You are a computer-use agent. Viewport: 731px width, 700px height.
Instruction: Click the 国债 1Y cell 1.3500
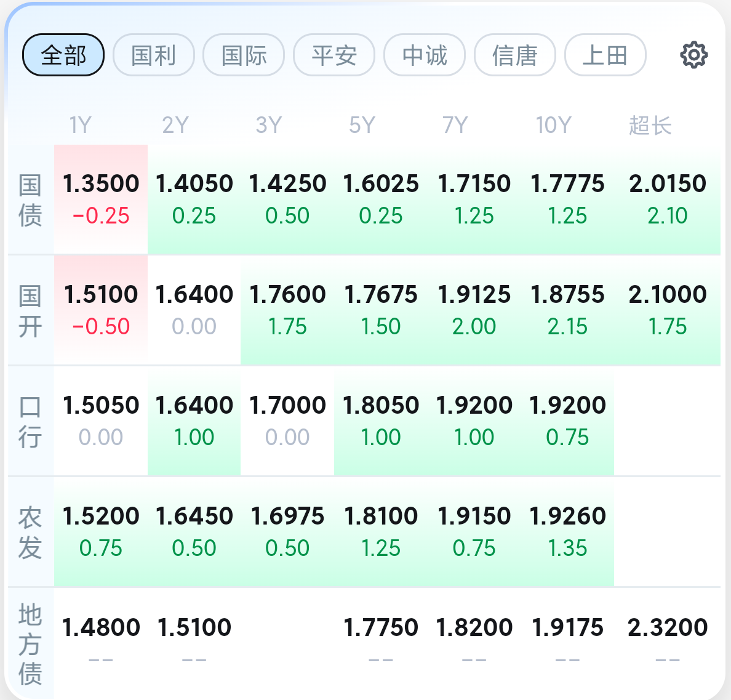pyautogui.click(x=101, y=199)
